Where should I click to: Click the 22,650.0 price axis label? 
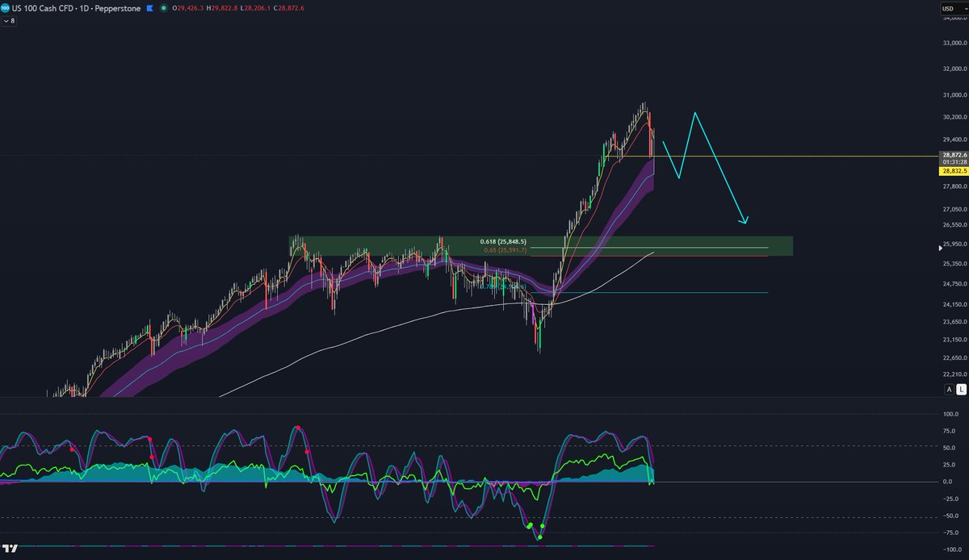(954, 357)
